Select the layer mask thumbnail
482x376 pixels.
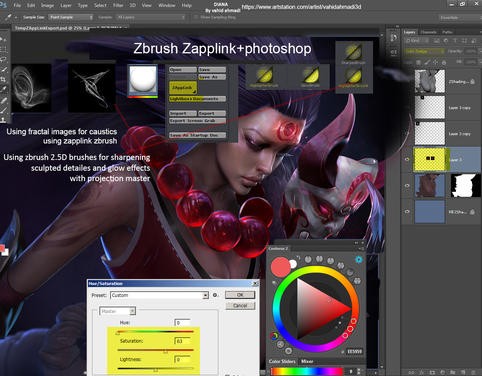coord(466,186)
